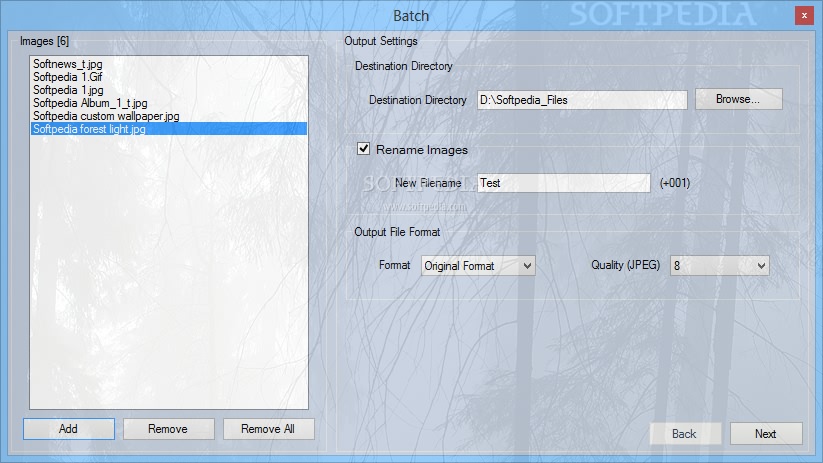The width and height of the screenshot is (823, 463).
Task: Click the Browse... button
Action: click(738, 99)
